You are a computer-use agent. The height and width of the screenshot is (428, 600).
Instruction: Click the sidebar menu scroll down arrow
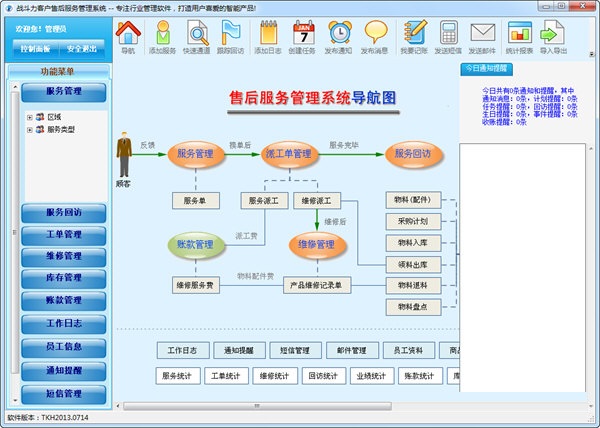[15, 401]
